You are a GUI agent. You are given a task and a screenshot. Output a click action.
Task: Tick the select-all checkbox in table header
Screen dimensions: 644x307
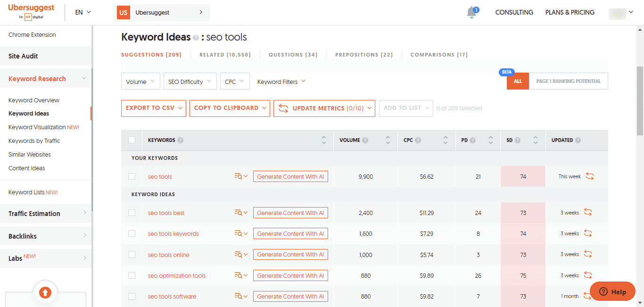tap(132, 140)
